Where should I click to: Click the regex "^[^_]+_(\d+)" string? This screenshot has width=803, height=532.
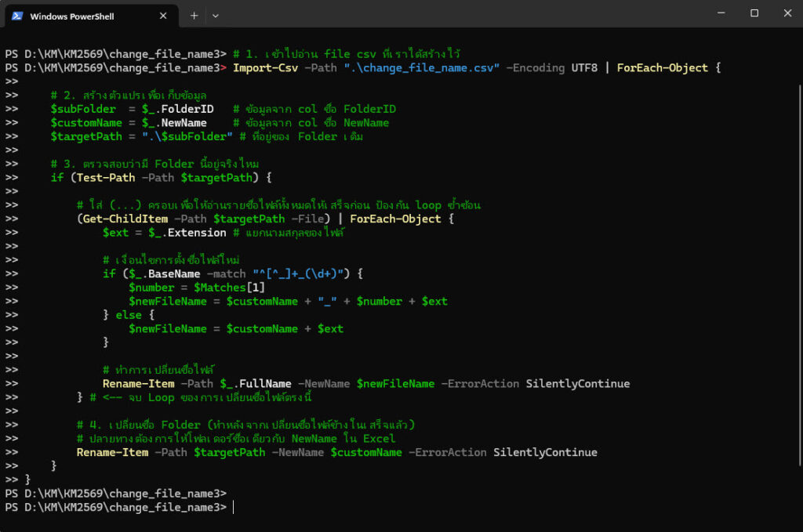(x=298, y=273)
